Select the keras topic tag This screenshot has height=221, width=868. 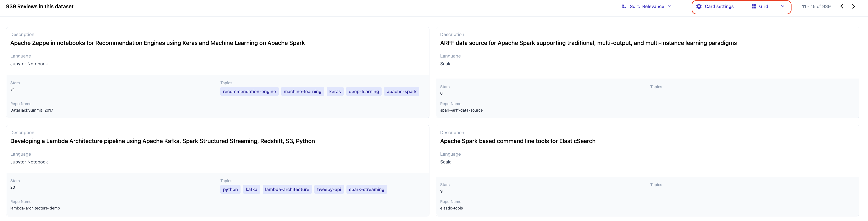[x=335, y=91]
